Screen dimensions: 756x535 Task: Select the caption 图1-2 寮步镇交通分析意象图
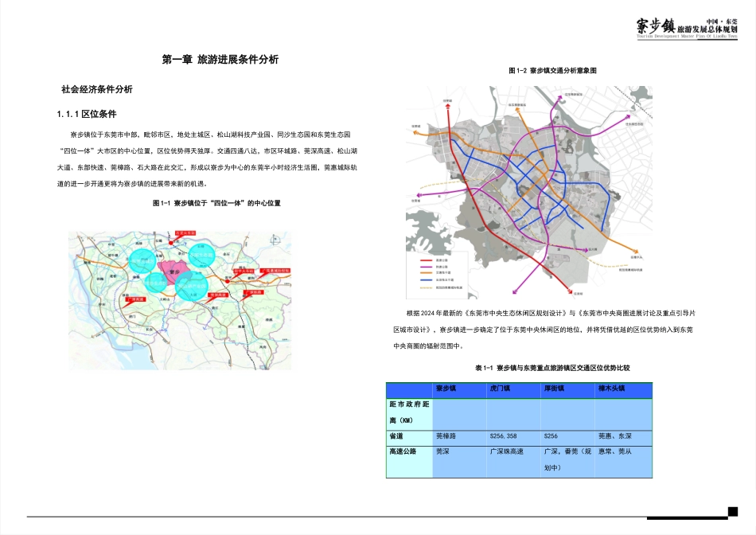coord(552,70)
